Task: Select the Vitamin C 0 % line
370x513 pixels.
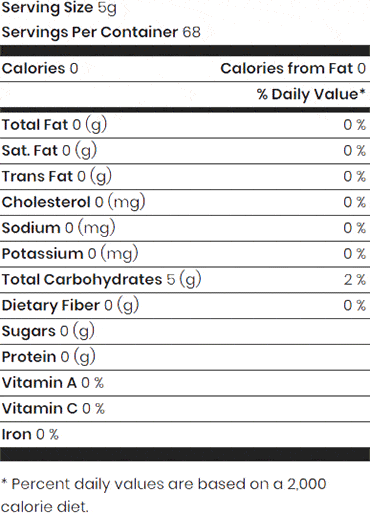Action: coord(53,408)
